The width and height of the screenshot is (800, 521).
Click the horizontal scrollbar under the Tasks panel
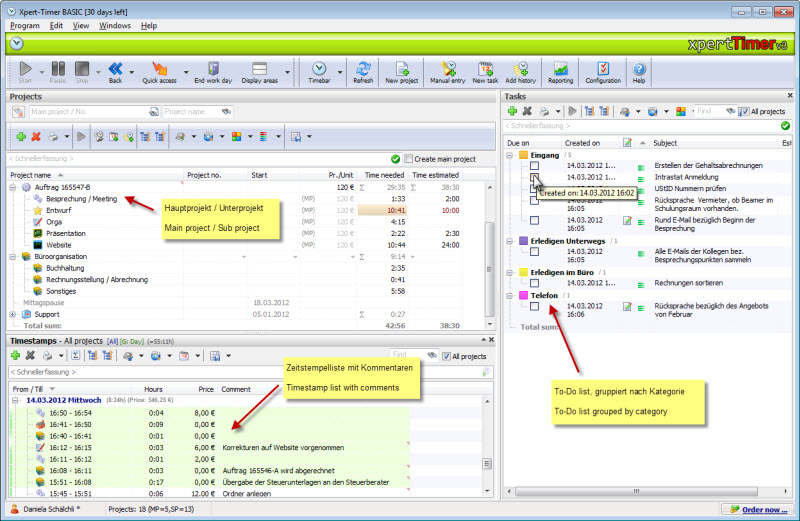point(636,491)
